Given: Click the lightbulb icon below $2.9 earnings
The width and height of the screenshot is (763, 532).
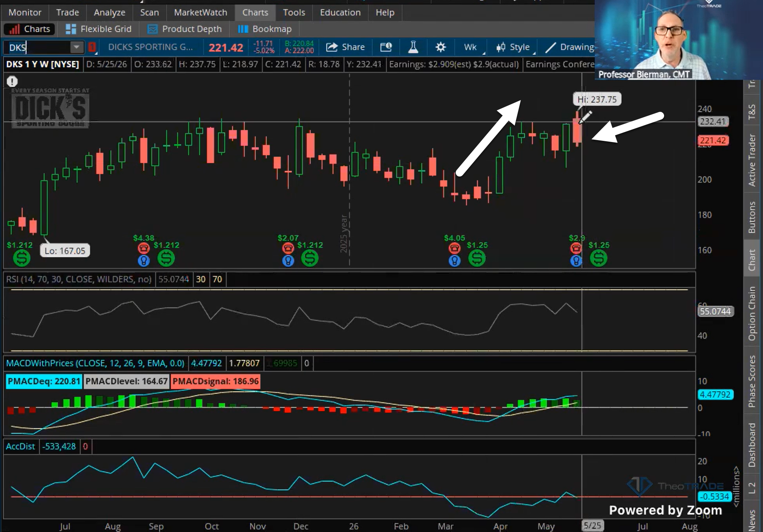Looking at the screenshot, I should [576, 261].
